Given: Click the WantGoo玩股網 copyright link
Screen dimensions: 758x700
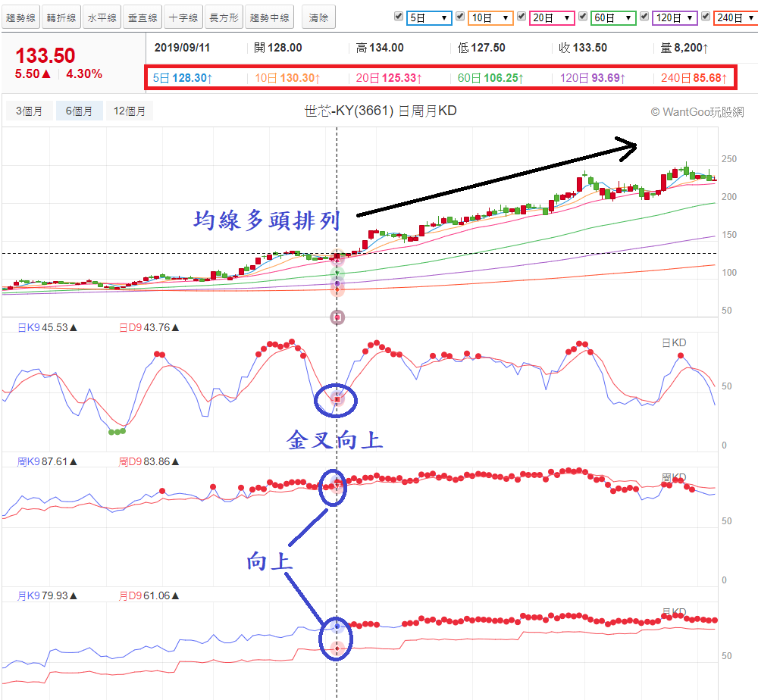Looking at the screenshot, I should [697, 111].
